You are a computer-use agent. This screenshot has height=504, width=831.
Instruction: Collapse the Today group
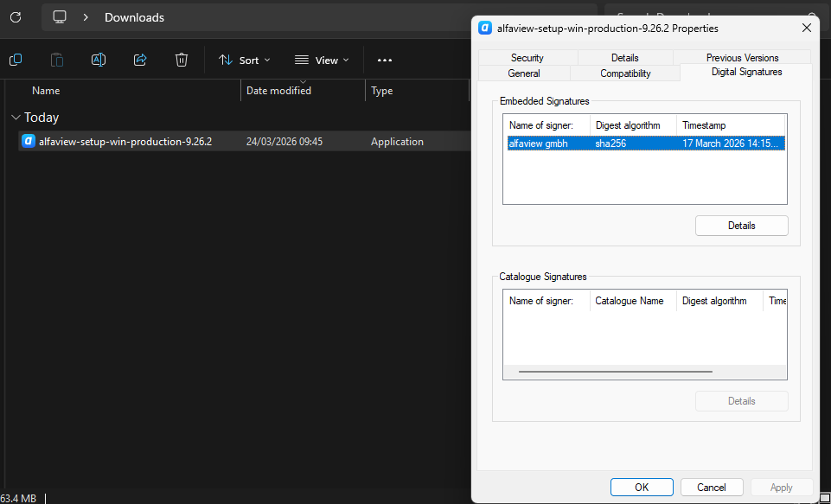(x=16, y=118)
